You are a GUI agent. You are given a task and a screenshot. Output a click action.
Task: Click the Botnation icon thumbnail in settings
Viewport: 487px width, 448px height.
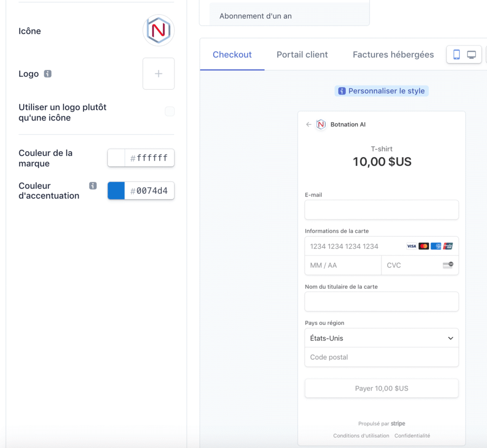pyautogui.click(x=158, y=30)
